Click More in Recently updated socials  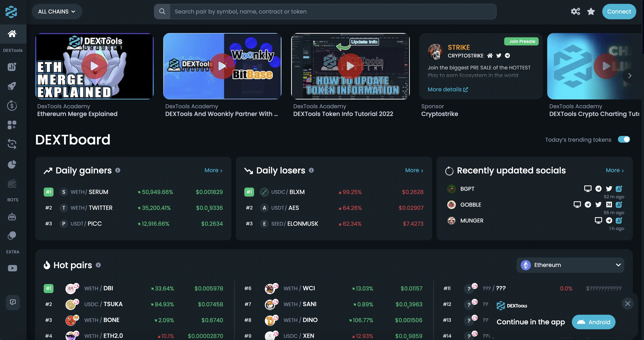[x=615, y=170]
